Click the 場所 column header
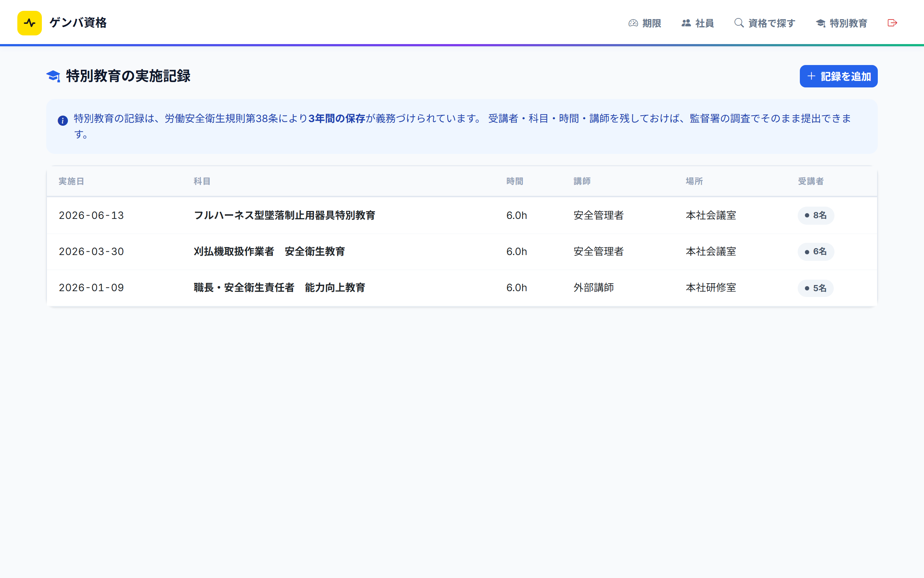This screenshot has height=578, width=924. tap(694, 181)
